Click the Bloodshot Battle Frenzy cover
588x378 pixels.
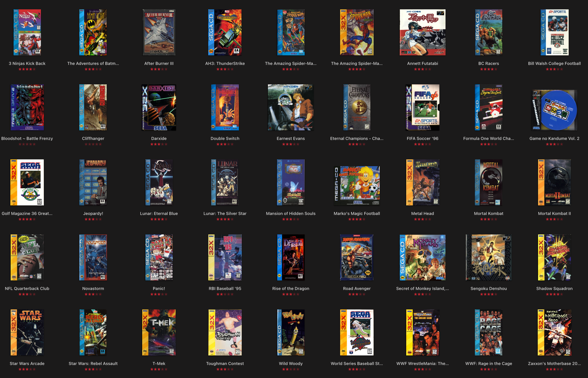pos(27,107)
